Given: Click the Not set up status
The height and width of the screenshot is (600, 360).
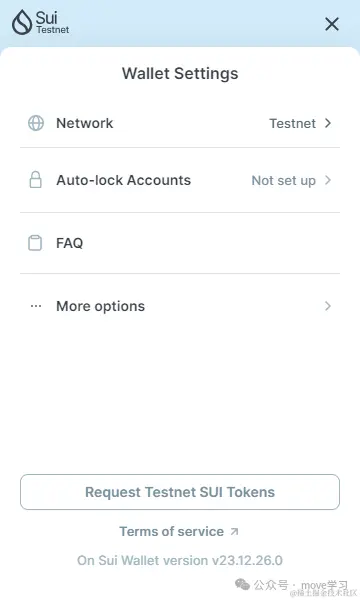Looking at the screenshot, I should tap(283, 180).
